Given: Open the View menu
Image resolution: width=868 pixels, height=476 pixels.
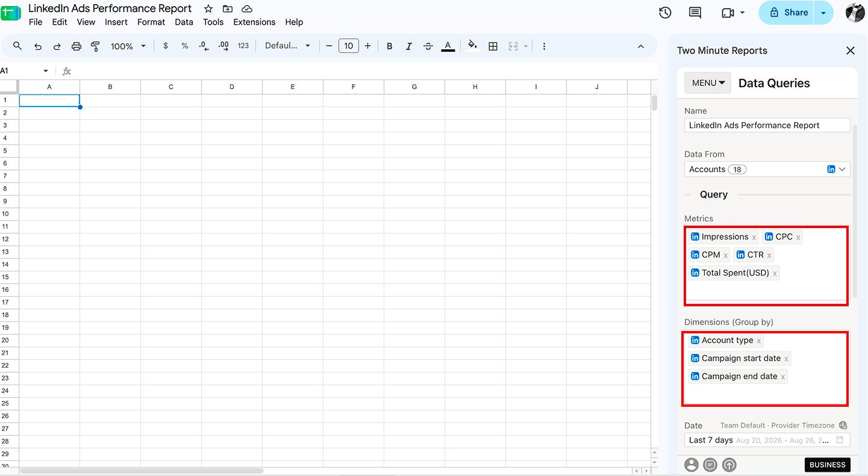Looking at the screenshot, I should pos(86,22).
